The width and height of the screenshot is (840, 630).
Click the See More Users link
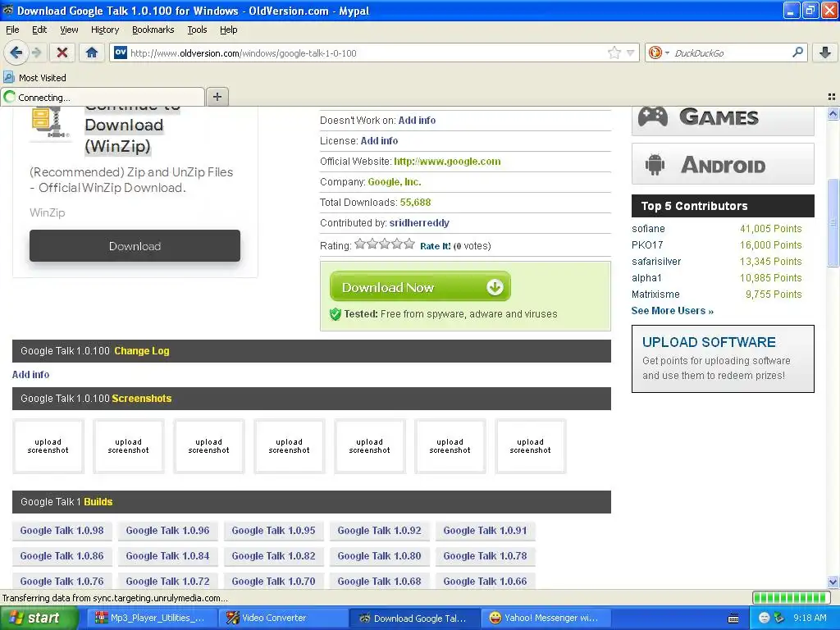[x=673, y=311]
